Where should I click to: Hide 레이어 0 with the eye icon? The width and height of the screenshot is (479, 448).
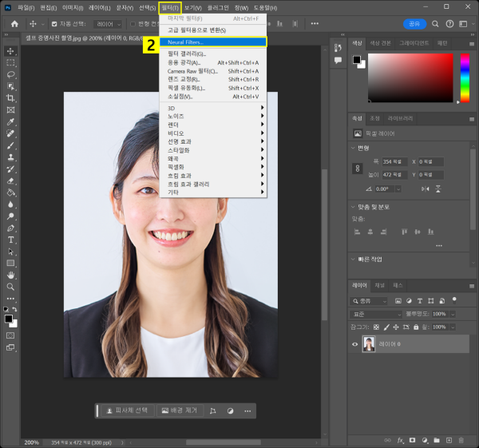[356, 344]
